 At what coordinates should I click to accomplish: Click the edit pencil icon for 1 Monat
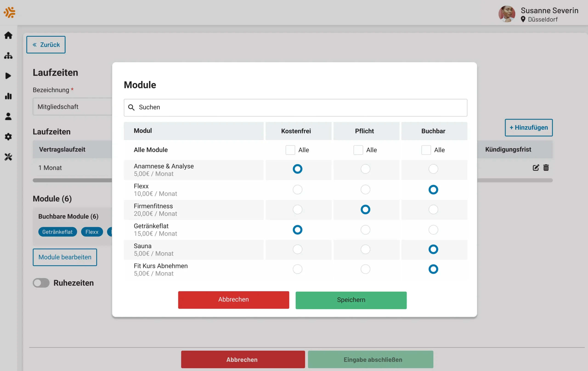click(536, 167)
